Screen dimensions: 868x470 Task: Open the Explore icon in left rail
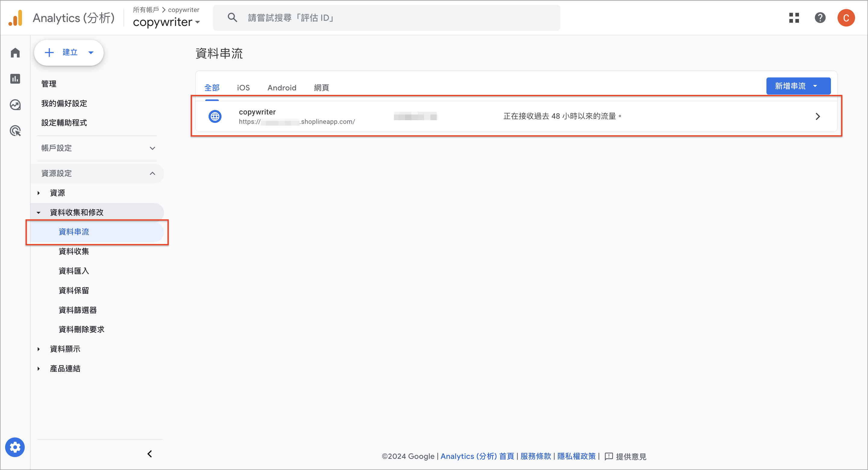pyautogui.click(x=15, y=105)
